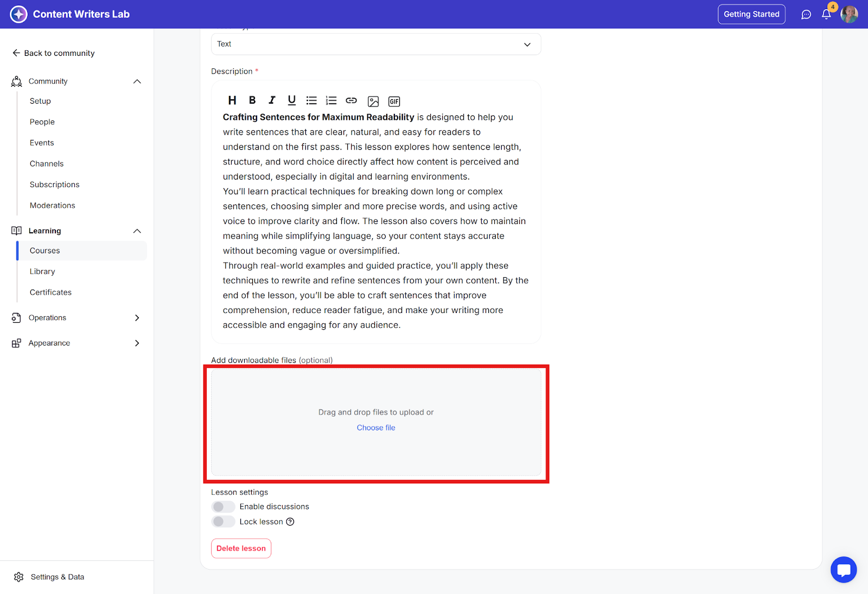The image size is (868, 594).
Task: Click the Appearance icon in sidebar
Action: pos(17,343)
